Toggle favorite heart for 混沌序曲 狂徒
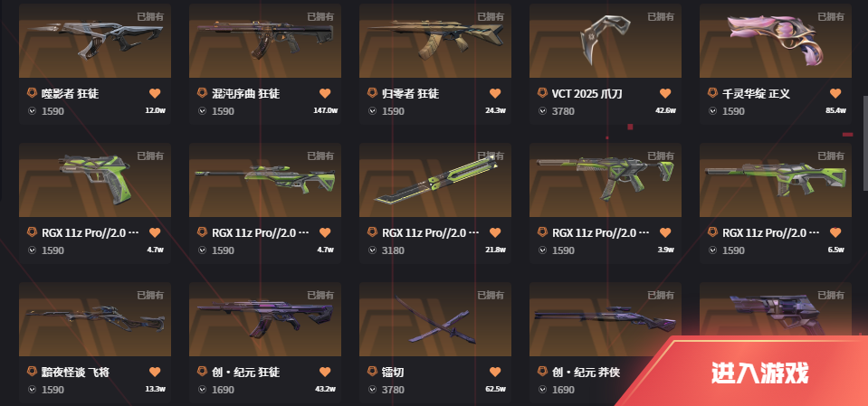868x406 pixels. click(x=325, y=93)
